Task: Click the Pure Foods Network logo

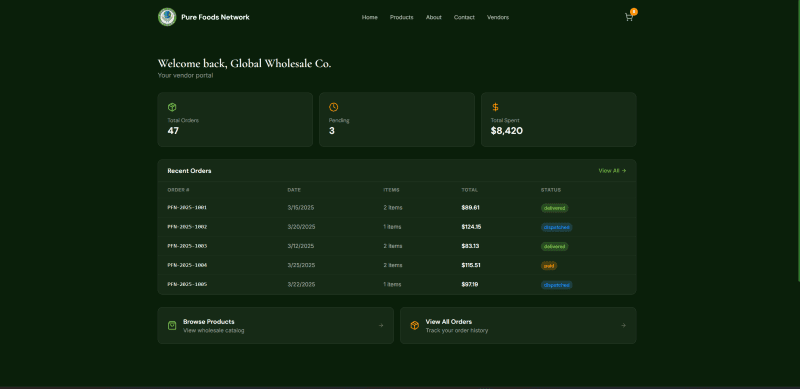Action: pyautogui.click(x=167, y=17)
